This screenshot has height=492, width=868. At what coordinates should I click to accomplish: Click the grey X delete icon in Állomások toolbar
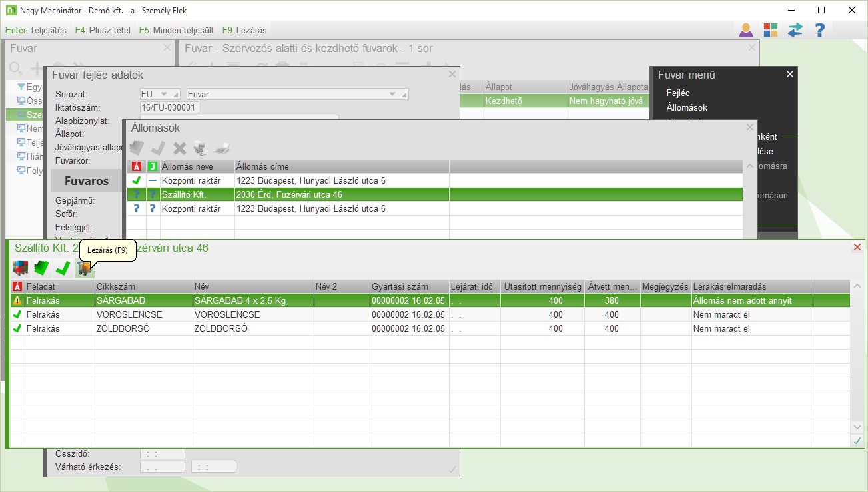click(180, 148)
